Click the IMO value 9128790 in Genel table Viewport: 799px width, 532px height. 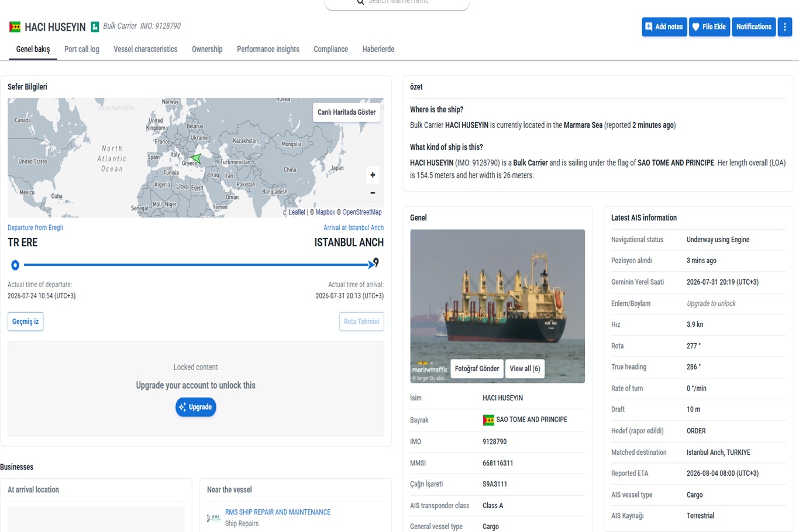495,442
